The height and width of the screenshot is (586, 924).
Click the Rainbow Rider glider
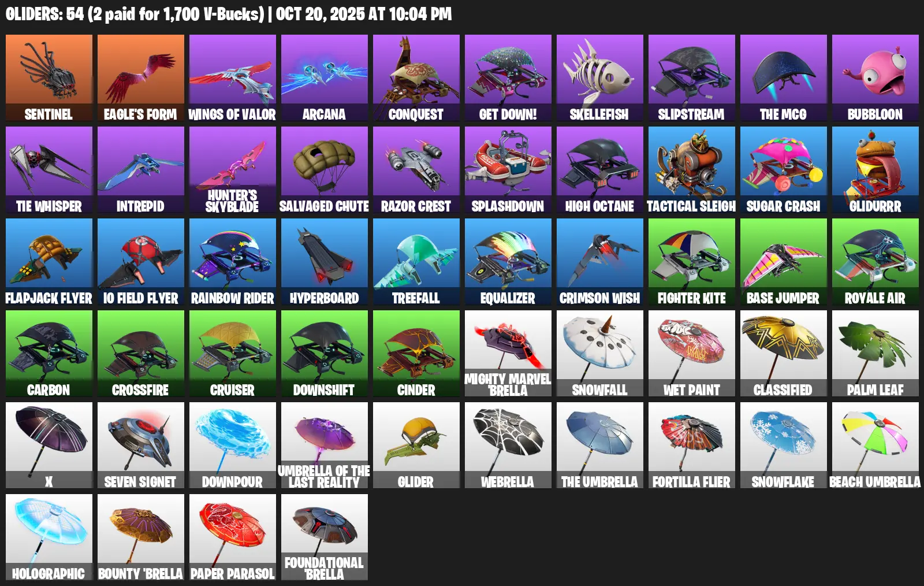point(233,261)
